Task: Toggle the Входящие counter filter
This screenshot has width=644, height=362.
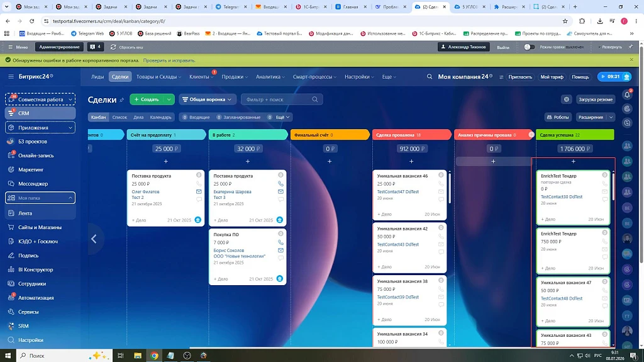Action: pyautogui.click(x=196, y=117)
